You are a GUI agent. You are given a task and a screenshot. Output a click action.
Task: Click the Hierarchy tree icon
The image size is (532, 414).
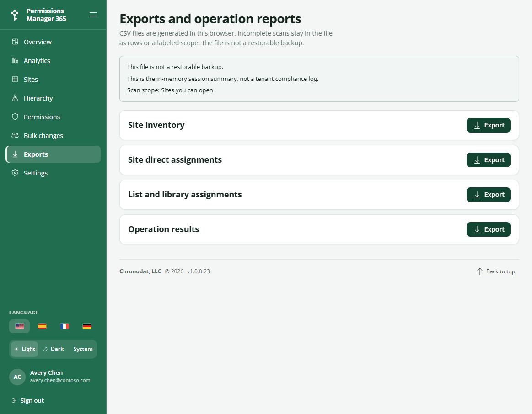(x=15, y=98)
